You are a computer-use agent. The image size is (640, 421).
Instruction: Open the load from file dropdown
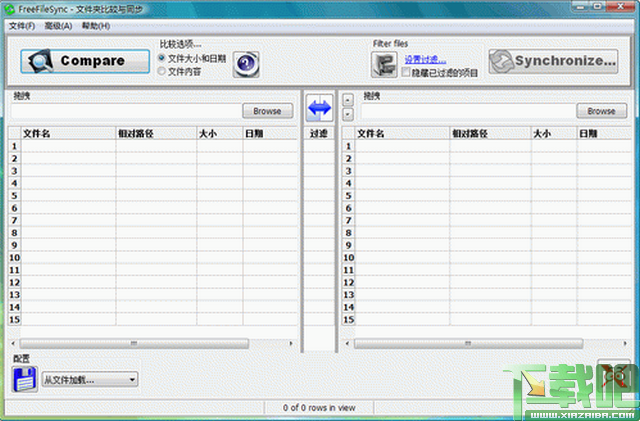click(90, 380)
